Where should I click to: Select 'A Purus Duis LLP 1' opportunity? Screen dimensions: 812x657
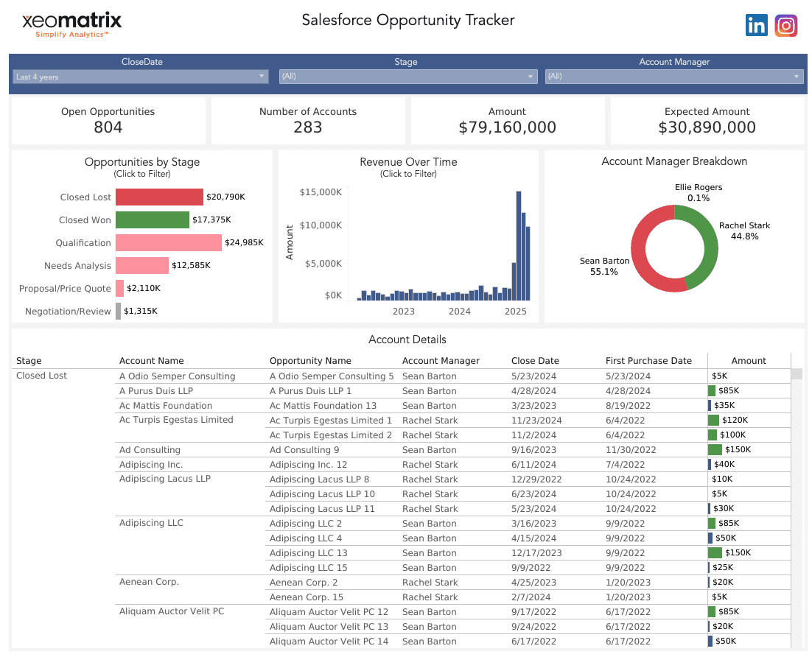tap(310, 391)
